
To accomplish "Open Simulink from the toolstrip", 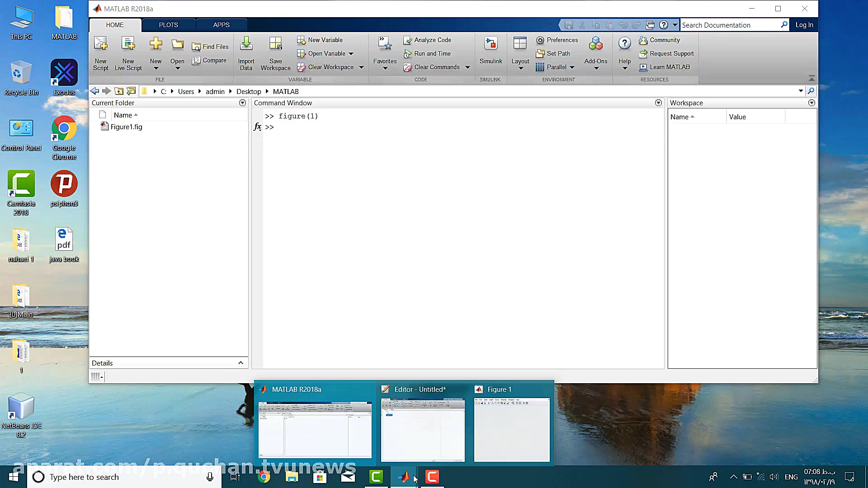I will click(x=491, y=44).
